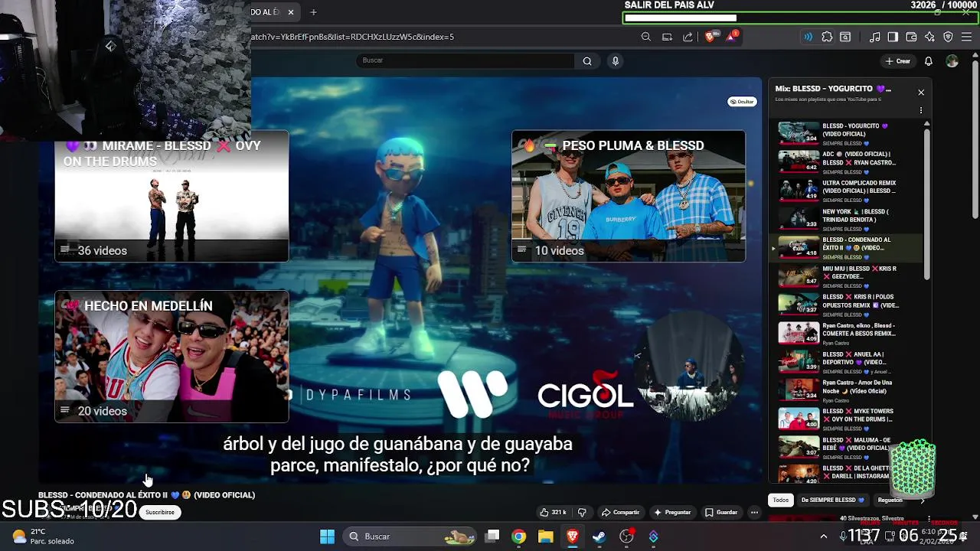Click the taskbar Buscar search box
980x551 pixels.
[x=410, y=536]
